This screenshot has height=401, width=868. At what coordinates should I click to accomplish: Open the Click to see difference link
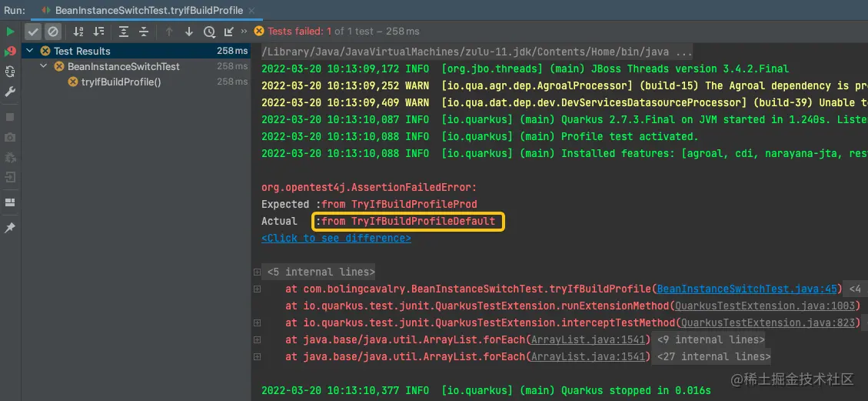click(336, 238)
